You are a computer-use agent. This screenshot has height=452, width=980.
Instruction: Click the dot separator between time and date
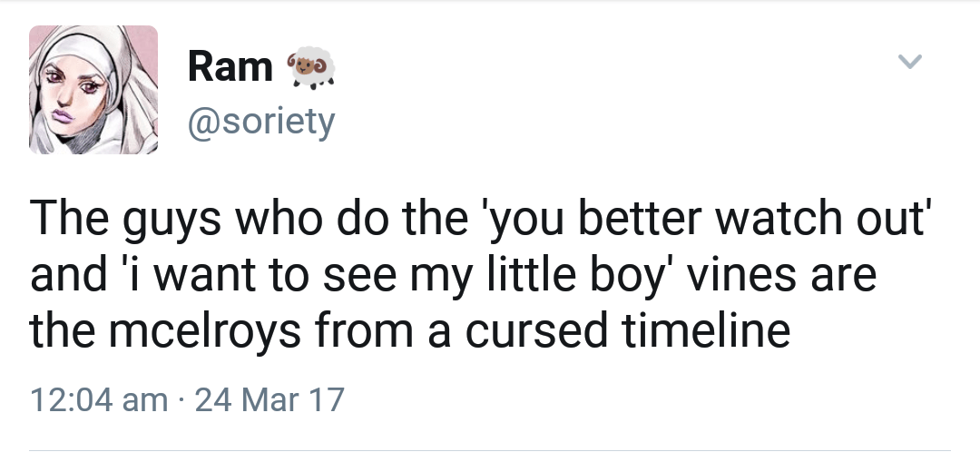181,399
